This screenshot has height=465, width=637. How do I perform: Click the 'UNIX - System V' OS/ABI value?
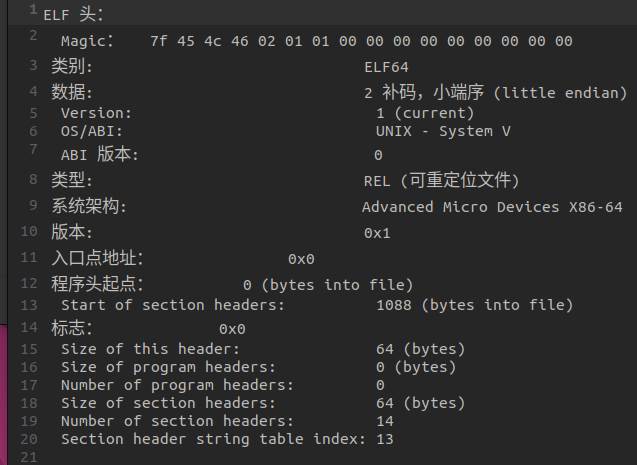click(x=443, y=131)
